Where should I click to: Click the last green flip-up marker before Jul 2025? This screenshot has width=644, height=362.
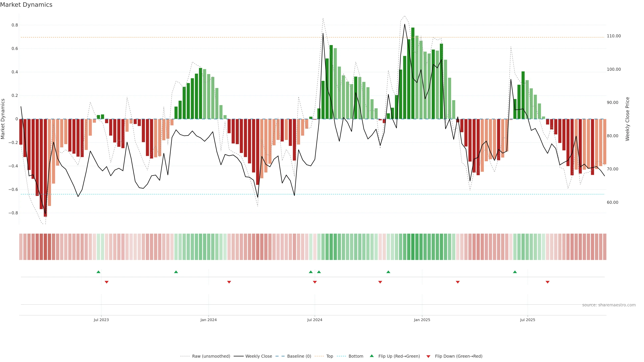click(x=515, y=272)
